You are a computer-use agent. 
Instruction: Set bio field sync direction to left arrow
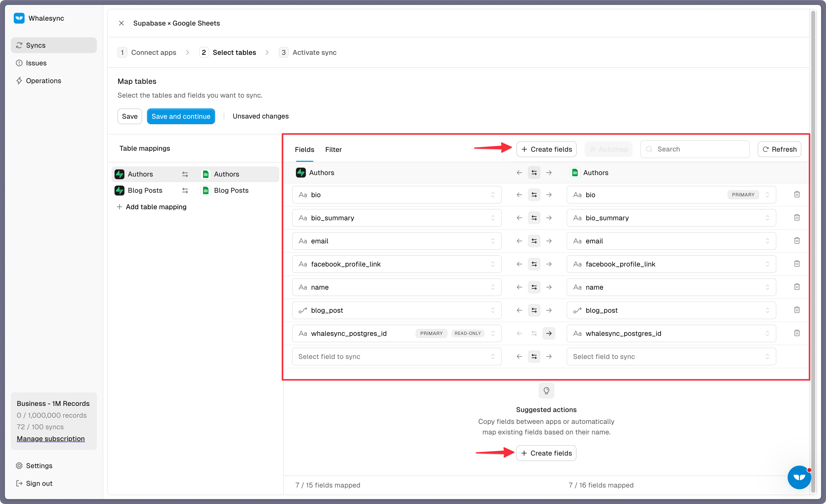(x=519, y=195)
